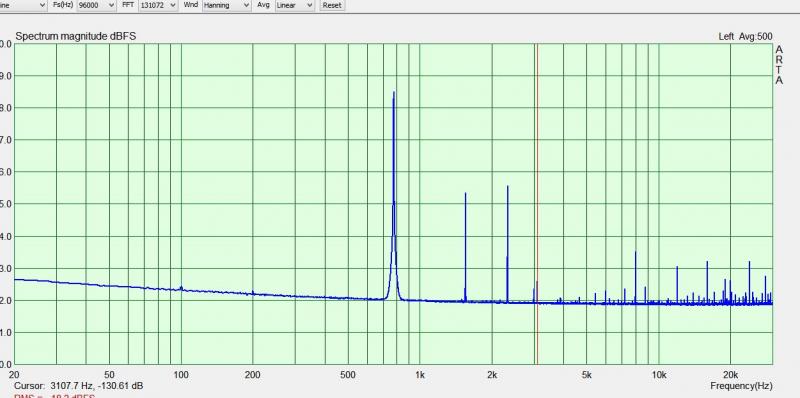The width and height of the screenshot is (800, 398).
Task: Expand the Hanning window type dropdown
Action: pos(226,5)
